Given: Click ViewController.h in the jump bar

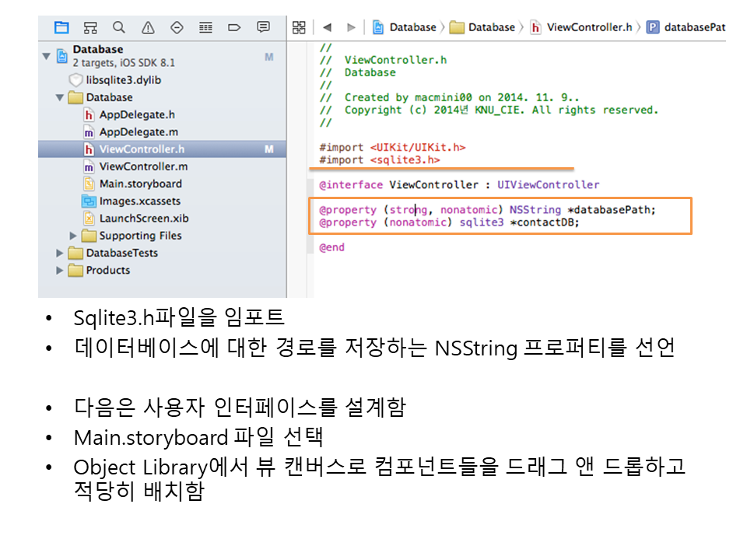Looking at the screenshot, I should coord(589,27).
